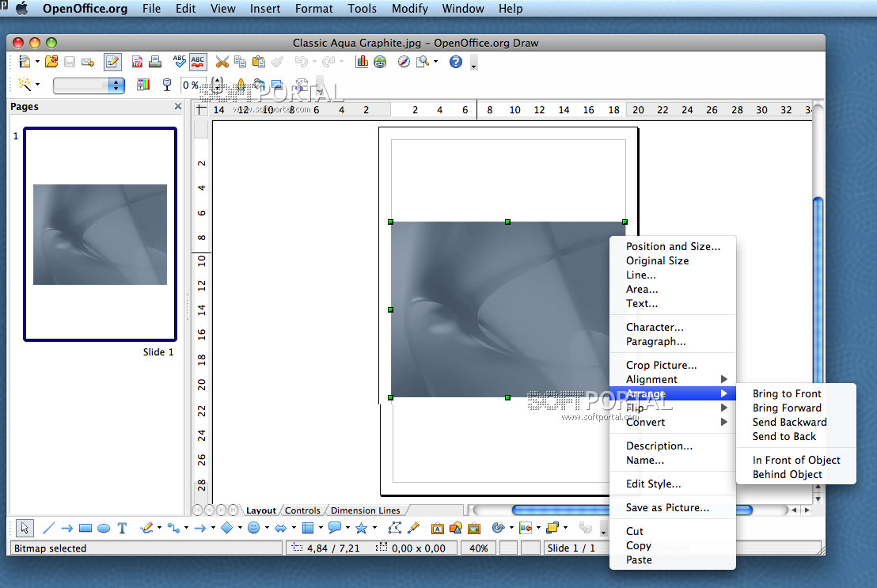Select the Ellipse drawing tool
This screenshot has height=588, width=877.
(x=104, y=528)
